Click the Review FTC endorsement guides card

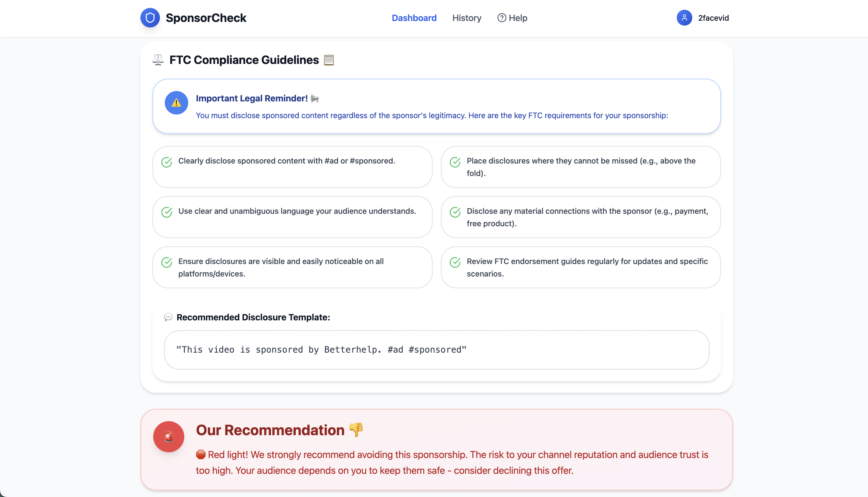(580, 267)
